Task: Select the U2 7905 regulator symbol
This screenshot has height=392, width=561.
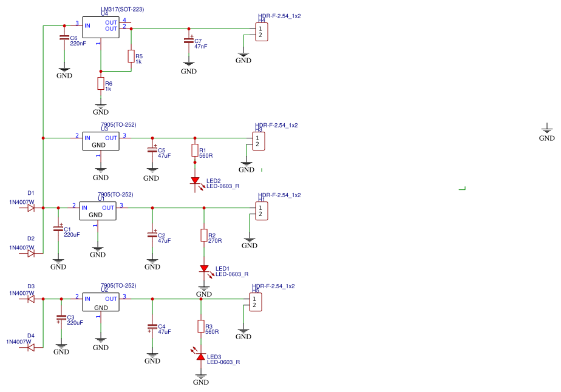Action: (101, 302)
